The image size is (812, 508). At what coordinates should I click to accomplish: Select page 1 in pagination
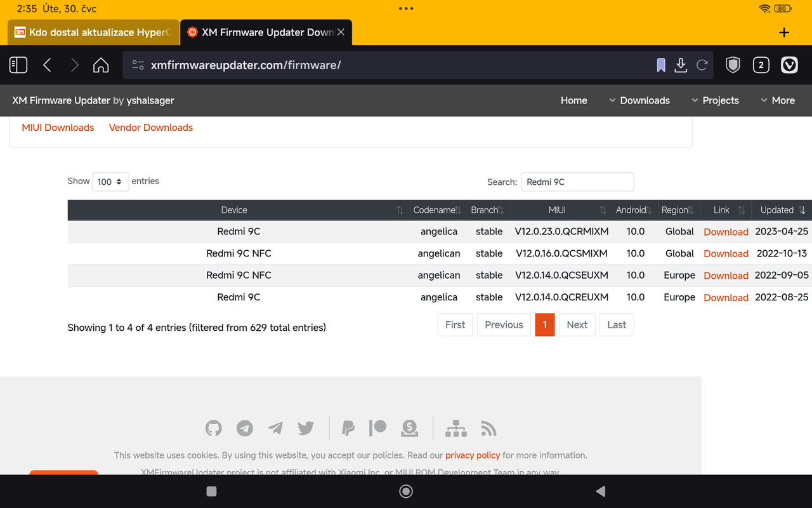(x=545, y=324)
